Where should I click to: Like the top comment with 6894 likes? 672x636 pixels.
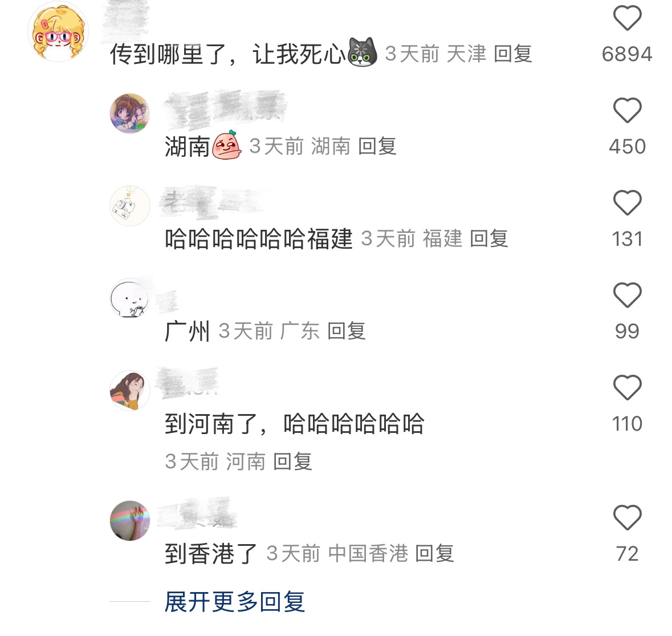(x=627, y=18)
